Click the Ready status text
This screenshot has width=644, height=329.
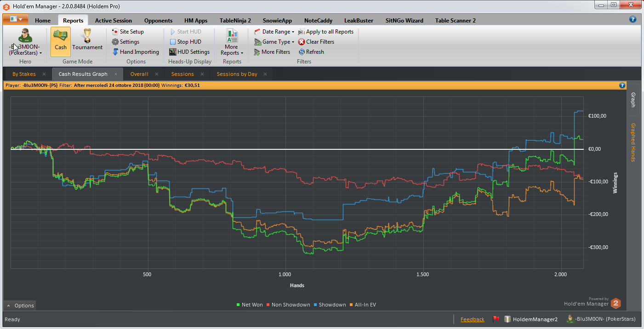pos(13,319)
